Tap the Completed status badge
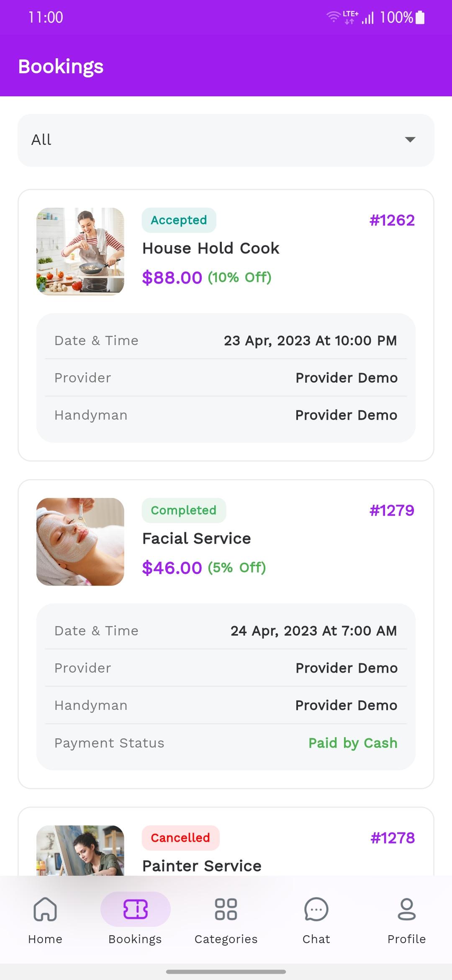This screenshot has width=452, height=980. coord(184,511)
